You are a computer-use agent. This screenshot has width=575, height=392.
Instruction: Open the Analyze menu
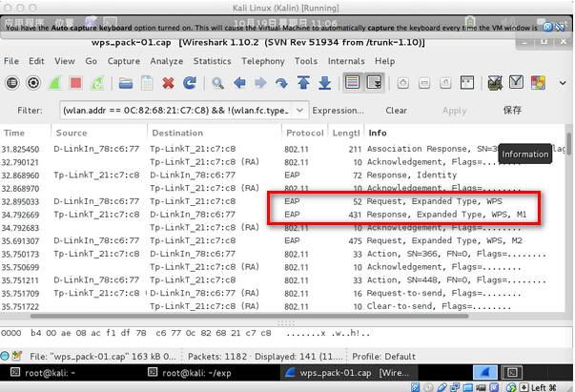(167, 61)
